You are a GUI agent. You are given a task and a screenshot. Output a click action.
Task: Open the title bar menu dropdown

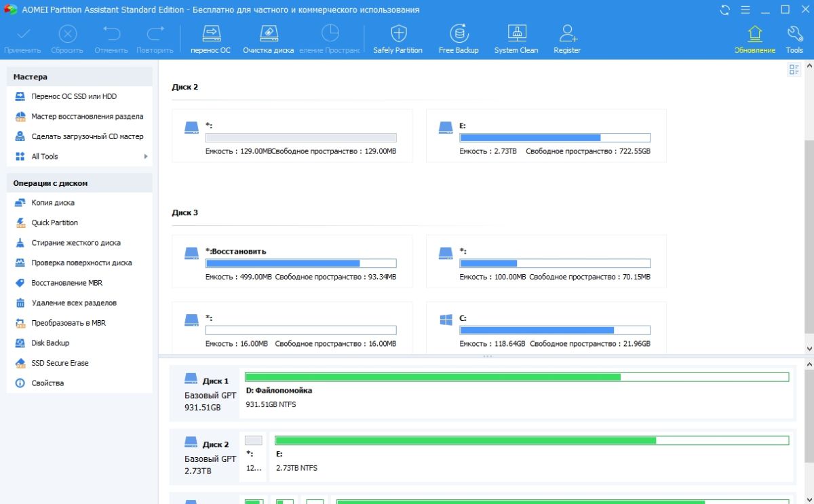746,9
